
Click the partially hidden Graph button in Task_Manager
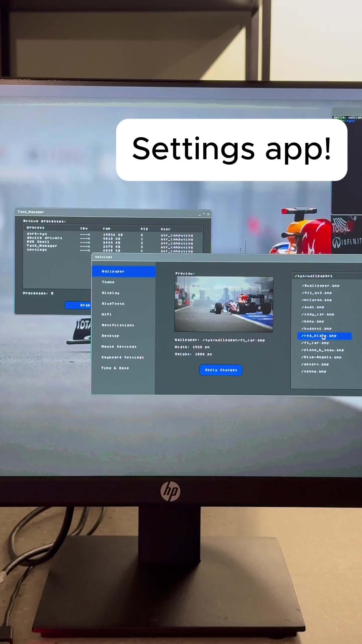[78, 305]
